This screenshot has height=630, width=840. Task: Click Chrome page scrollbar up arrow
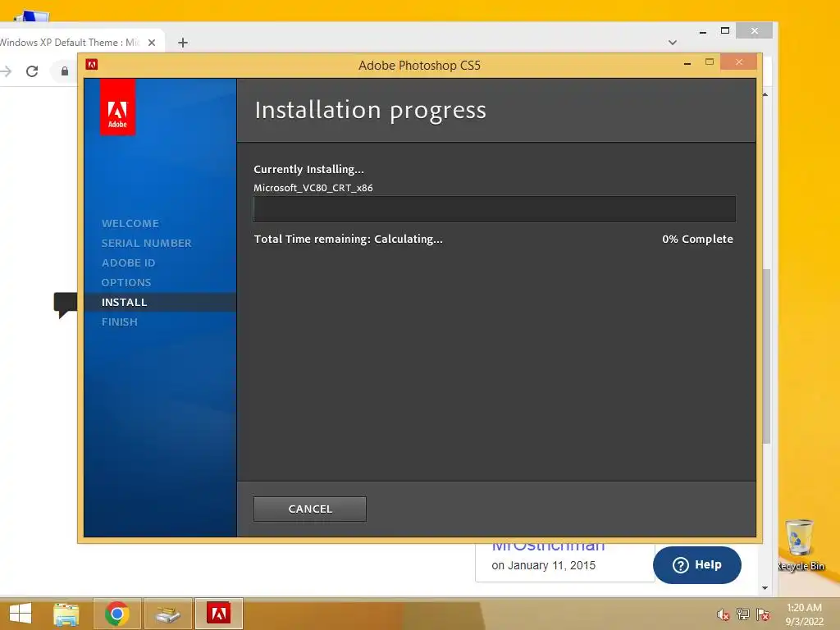click(x=765, y=94)
